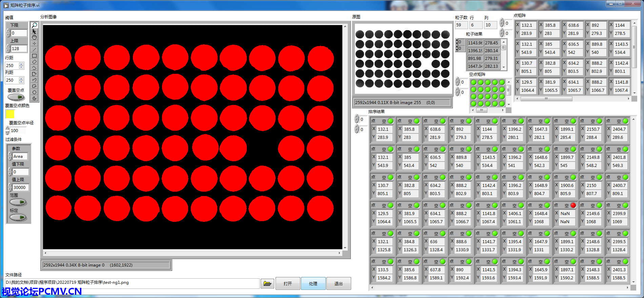644x298 pixels.
Task: Click the 文件路径 path input field
Action: tap(132, 283)
